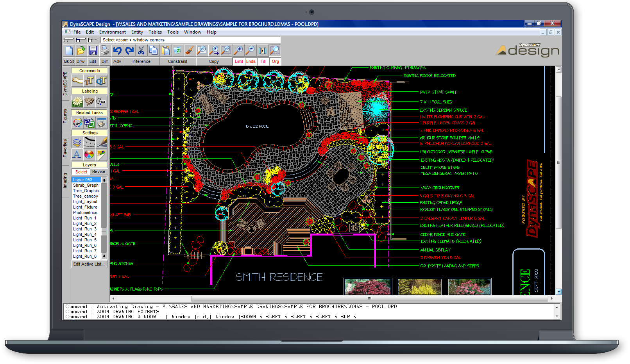Toggle the Fill option
630x364 pixels.
(263, 61)
